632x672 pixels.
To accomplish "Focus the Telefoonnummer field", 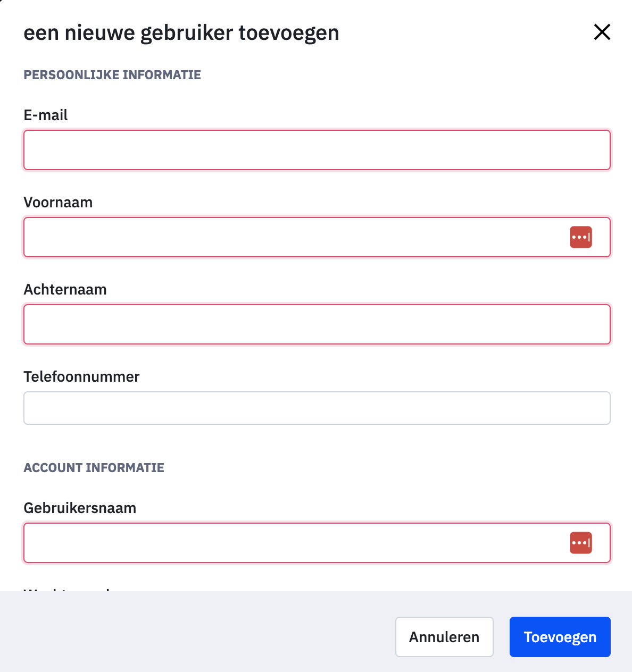I will coord(317,408).
